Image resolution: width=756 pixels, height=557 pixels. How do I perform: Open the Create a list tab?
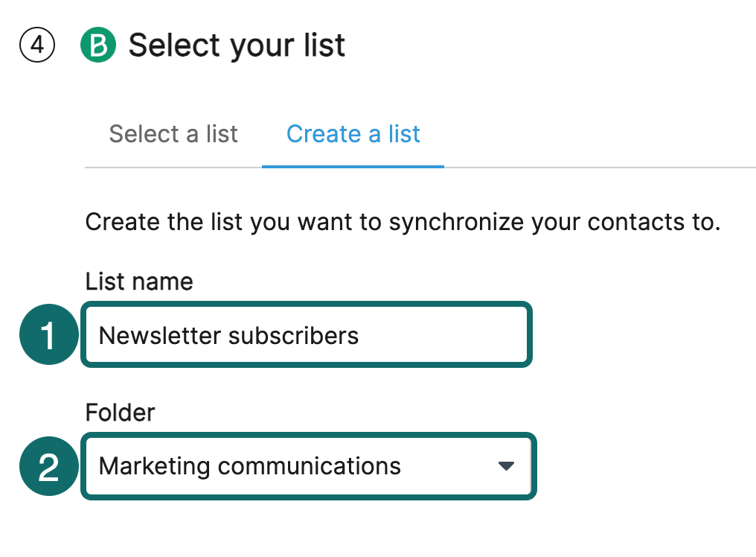(353, 134)
